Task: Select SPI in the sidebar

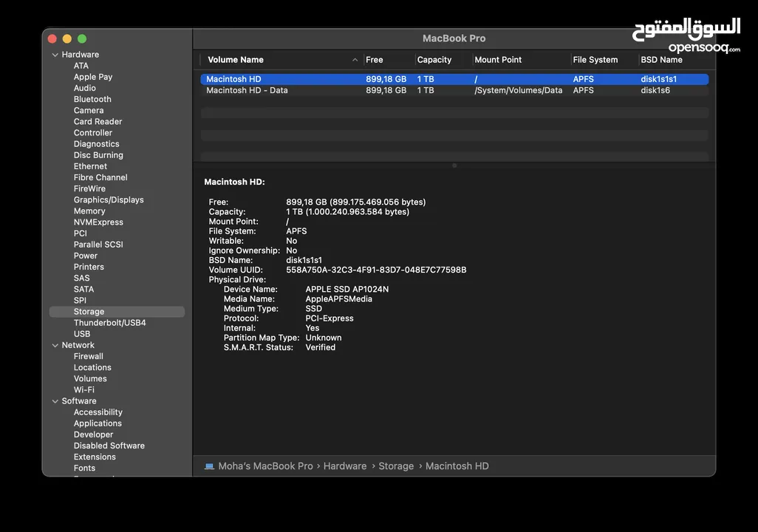Action: 80,300
